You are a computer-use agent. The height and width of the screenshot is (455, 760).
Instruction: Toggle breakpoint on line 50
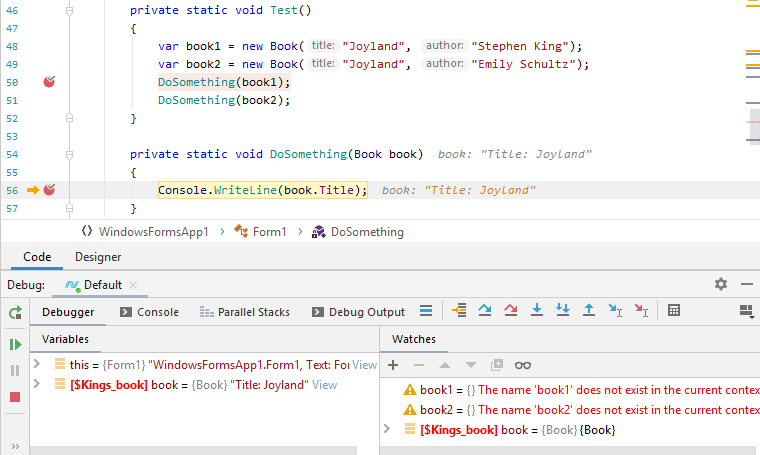click(49, 82)
